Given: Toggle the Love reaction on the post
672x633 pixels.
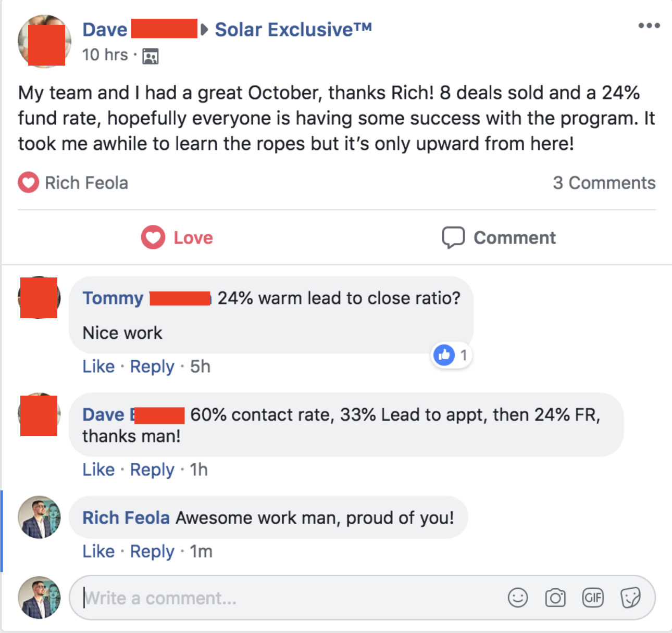Looking at the screenshot, I should 177,238.
